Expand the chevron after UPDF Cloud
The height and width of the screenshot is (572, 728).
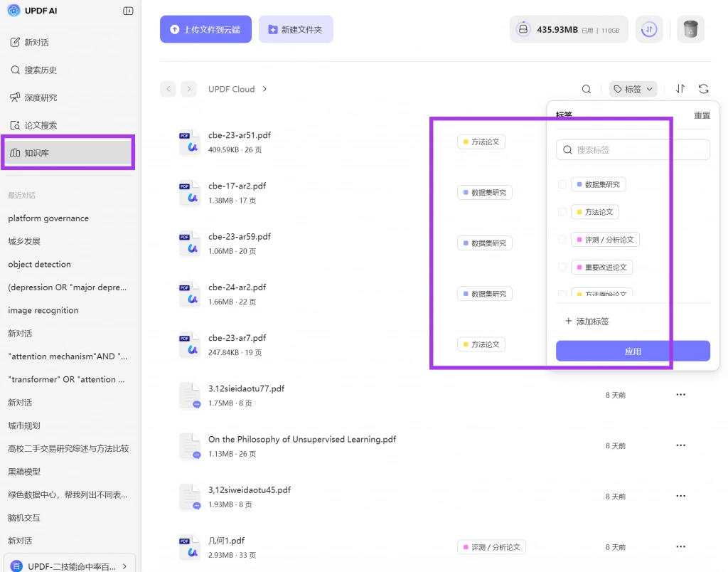click(264, 89)
